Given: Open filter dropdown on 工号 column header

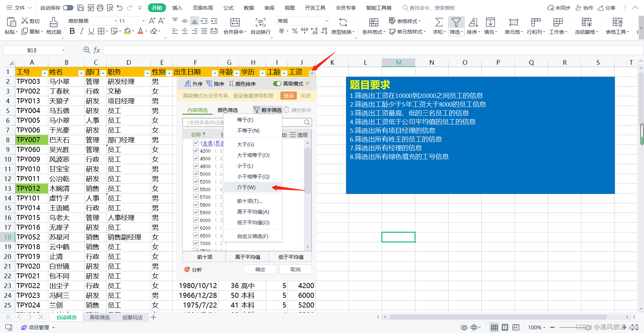Looking at the screenshot, I should [44, 73].
